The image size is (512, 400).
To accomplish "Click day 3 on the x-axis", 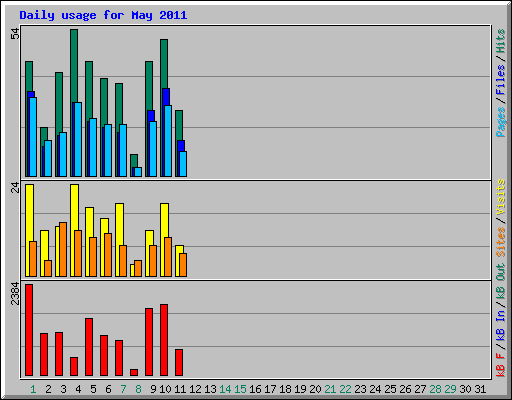I will coord(63,389).
